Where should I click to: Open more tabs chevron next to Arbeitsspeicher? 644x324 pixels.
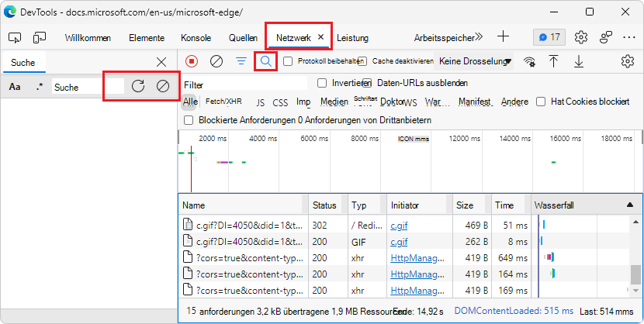[479, 37]
